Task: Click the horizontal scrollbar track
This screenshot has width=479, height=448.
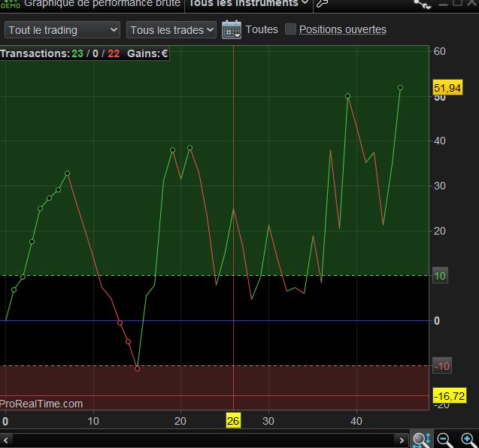Action: 203,440
